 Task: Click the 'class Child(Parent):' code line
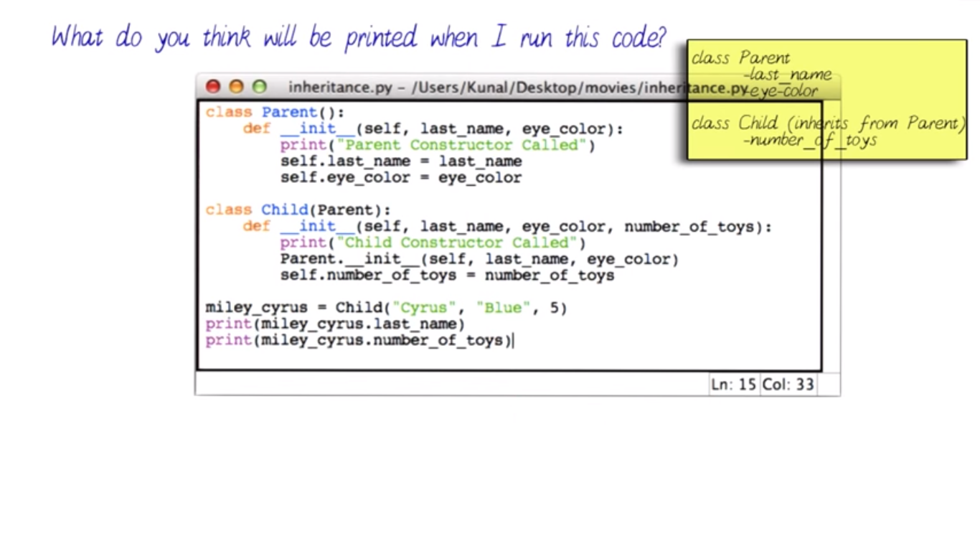click(x=298, y=210)
